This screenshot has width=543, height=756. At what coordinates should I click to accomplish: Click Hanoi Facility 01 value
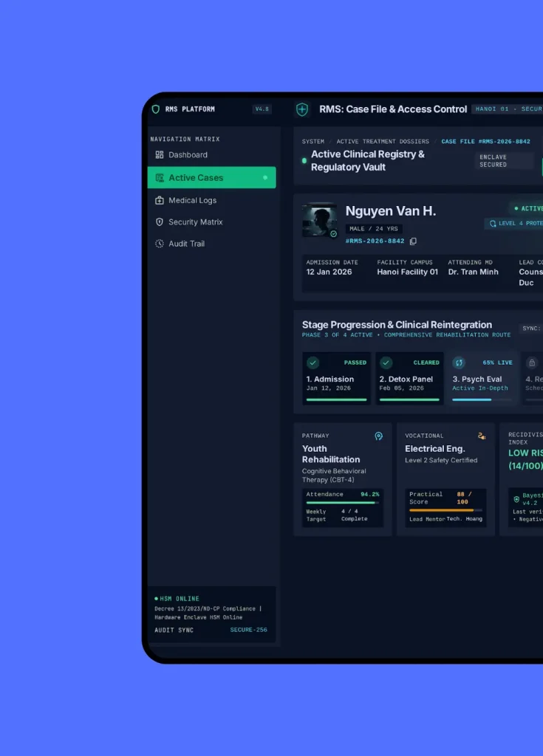coord(407,272)
